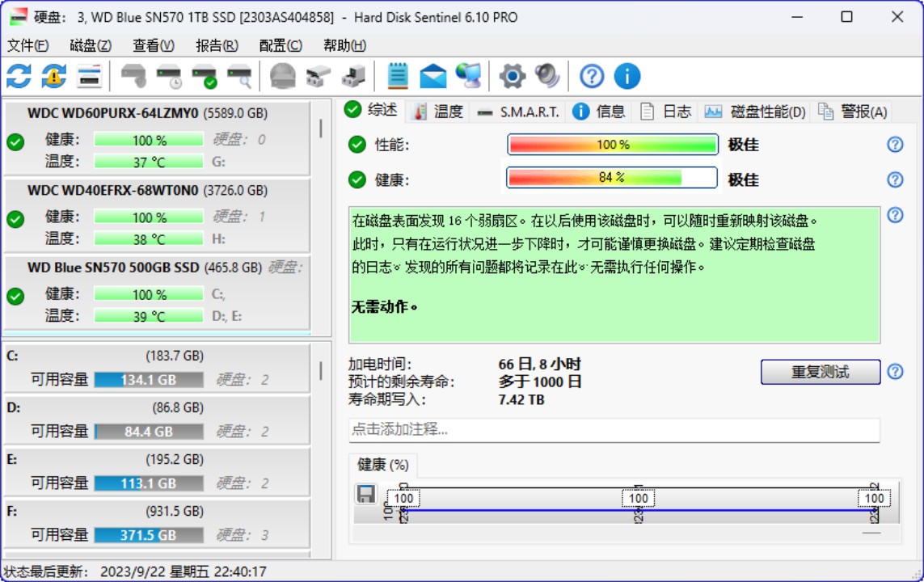924x582 pixels.
Task: Switch to the 温度 tab
Action: pos(438,112)
